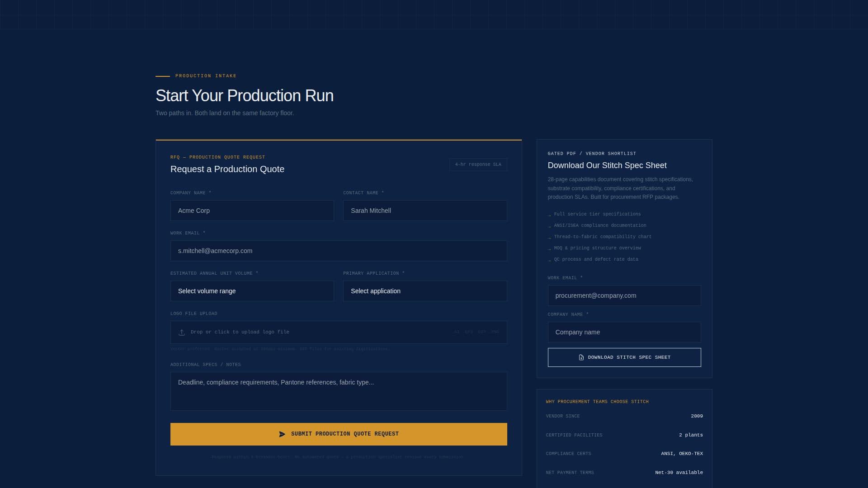Select the Contact Name field showing Sarah Mitchell
868x488 pixels.
tap(425, 211)
